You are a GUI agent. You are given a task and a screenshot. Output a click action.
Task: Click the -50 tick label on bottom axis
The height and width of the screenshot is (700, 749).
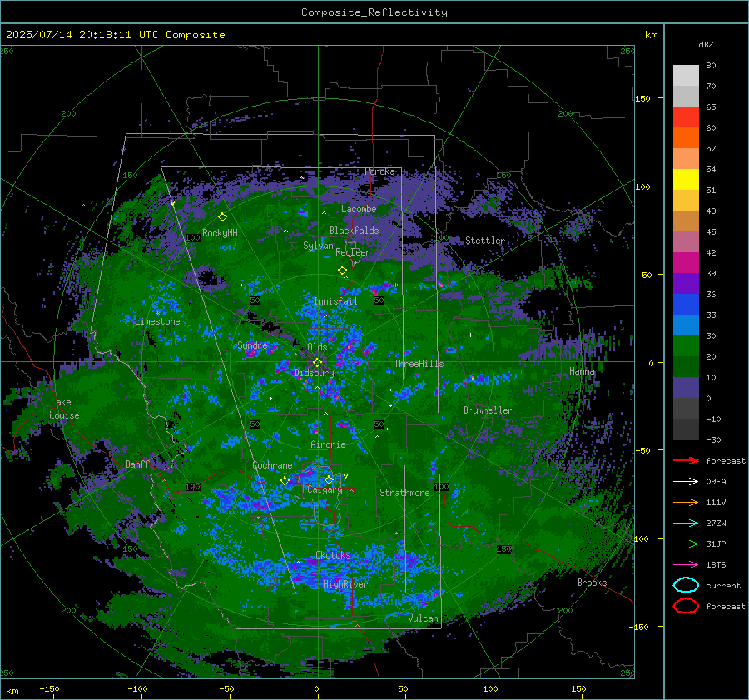tap(226, 688)
